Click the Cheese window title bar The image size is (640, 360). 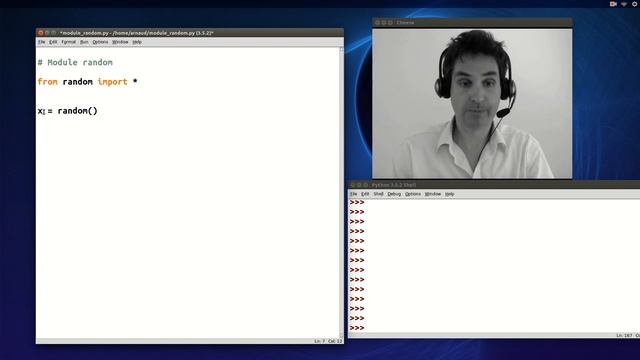coord(472,22)
